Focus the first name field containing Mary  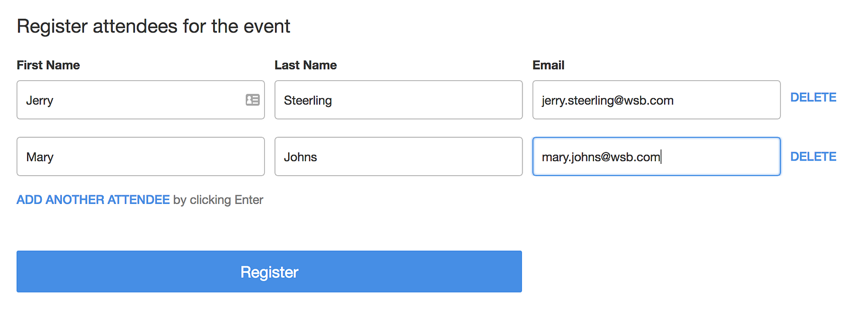tap(141, 157)
